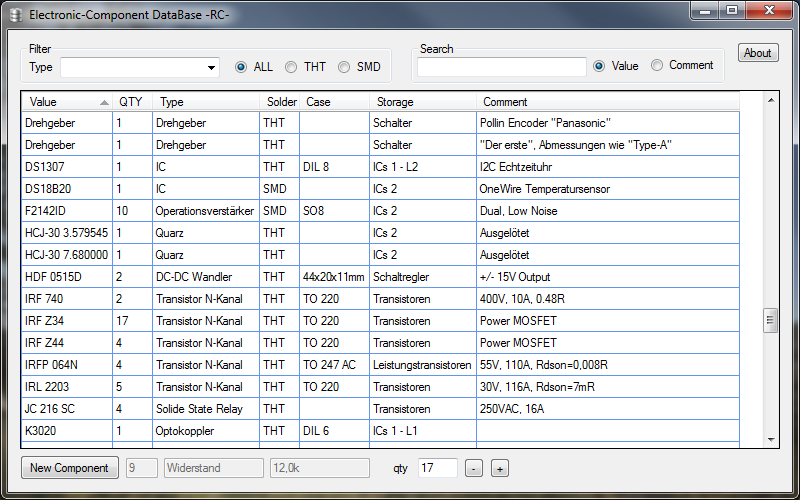This screenshot has height=500, width=800.
Task: Click the ICs 1 - L1 storage cell
Action: [x=423, y=431]
